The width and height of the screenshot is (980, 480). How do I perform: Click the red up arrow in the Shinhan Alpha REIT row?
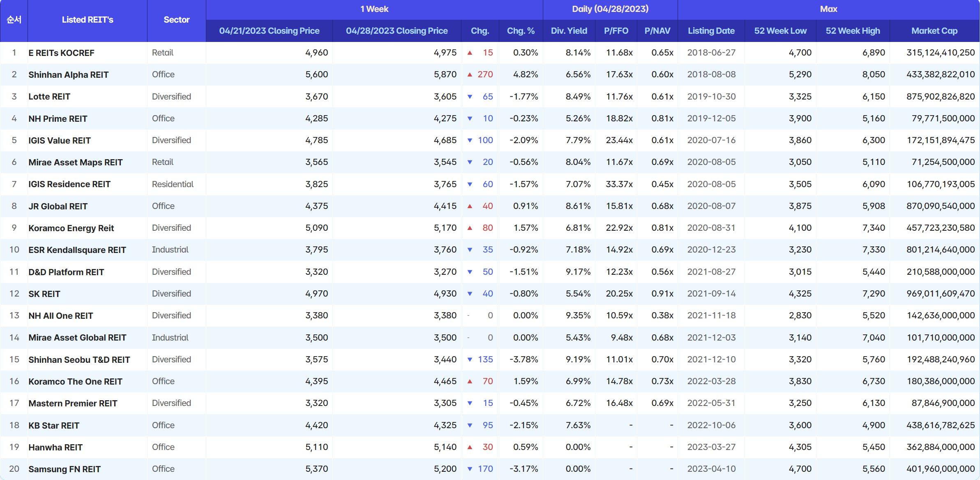tap(470, 74)
